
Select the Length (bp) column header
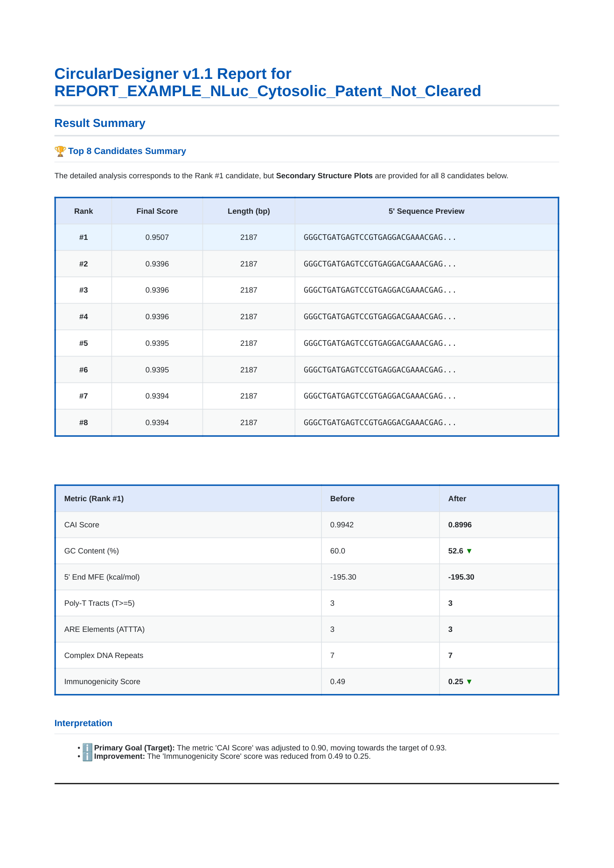point(249,211)
